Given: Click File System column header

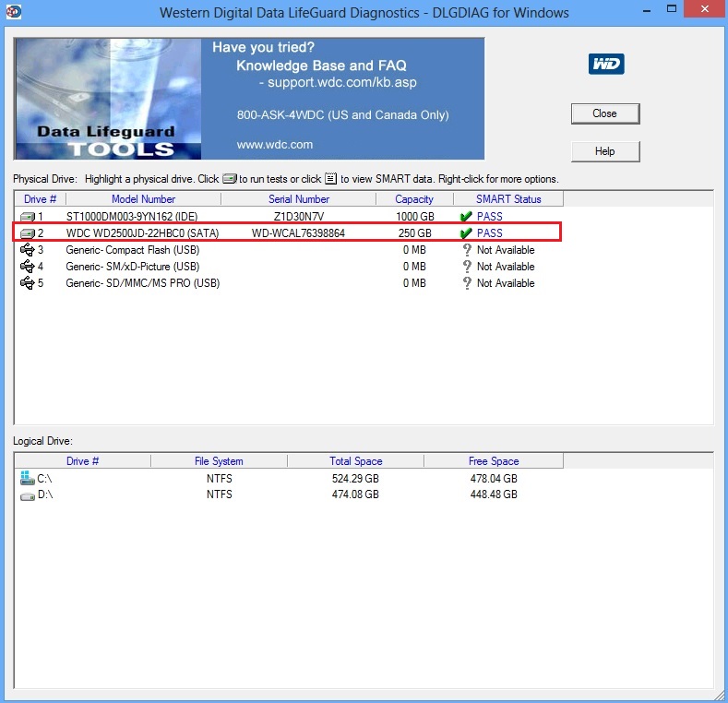Looking at the screenshot, I should (x=219, y=461).
